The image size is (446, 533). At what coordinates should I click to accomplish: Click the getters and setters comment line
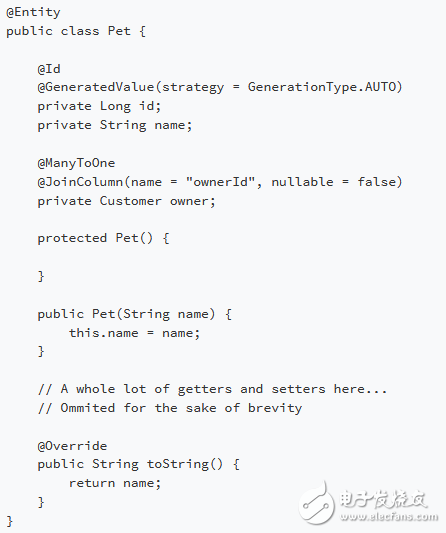[212, 389]
